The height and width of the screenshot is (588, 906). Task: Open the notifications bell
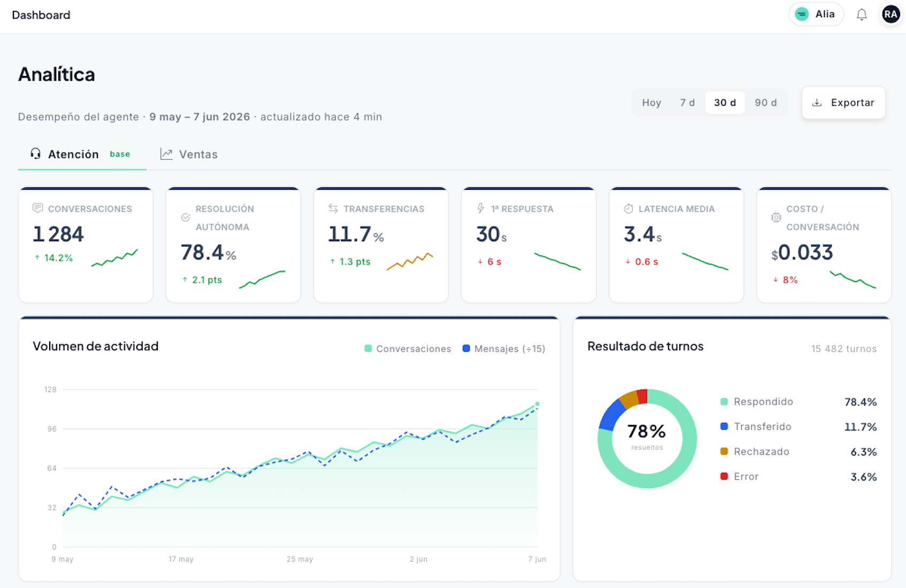862,14
